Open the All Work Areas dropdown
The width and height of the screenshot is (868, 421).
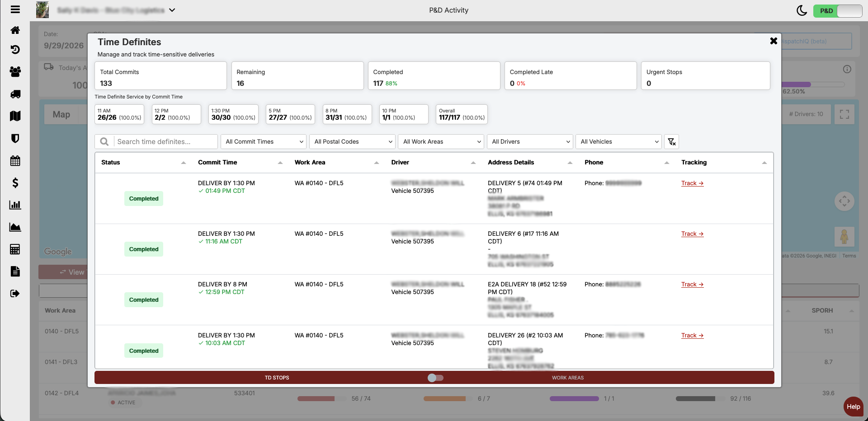(441, 142)
